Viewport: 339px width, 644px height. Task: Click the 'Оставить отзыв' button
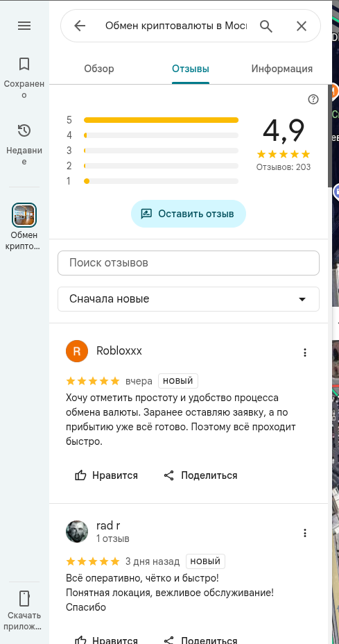[189, 214]
